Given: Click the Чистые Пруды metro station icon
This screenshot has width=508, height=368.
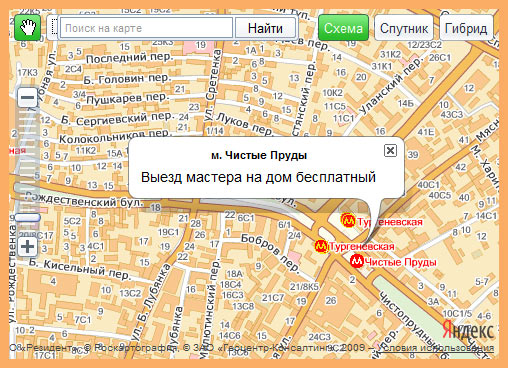Looking at the screenshot, I should [357, 261].
